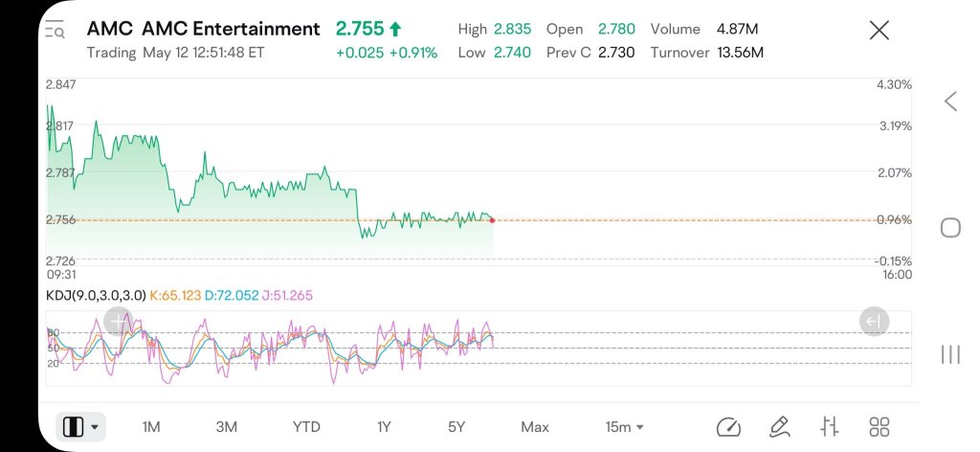
Task: Open the four-squares grid menu icon
Action: point(880,428)
